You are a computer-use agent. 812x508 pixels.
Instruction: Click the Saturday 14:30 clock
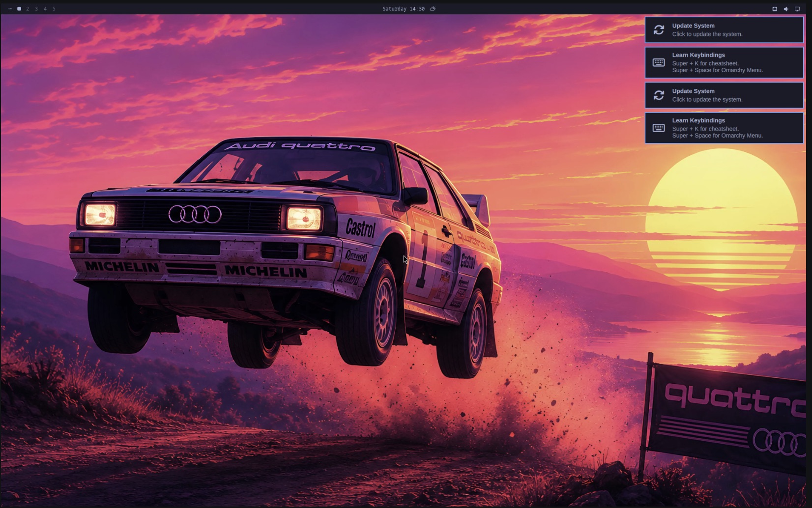click(404, 9)
